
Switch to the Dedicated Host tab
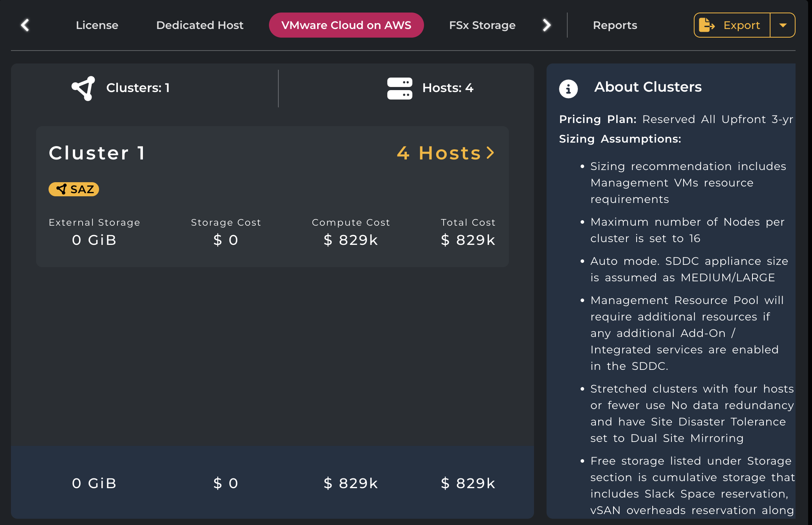(200, 25)
